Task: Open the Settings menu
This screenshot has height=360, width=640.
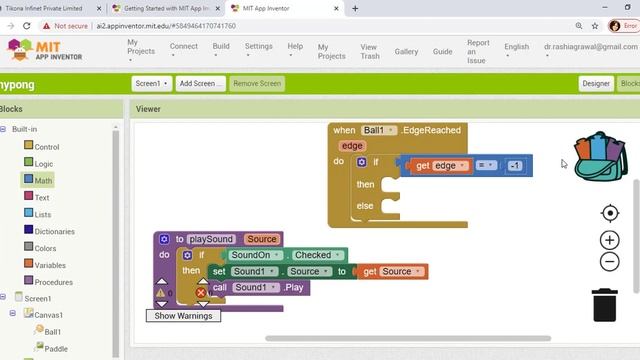Action: point(258,50)
